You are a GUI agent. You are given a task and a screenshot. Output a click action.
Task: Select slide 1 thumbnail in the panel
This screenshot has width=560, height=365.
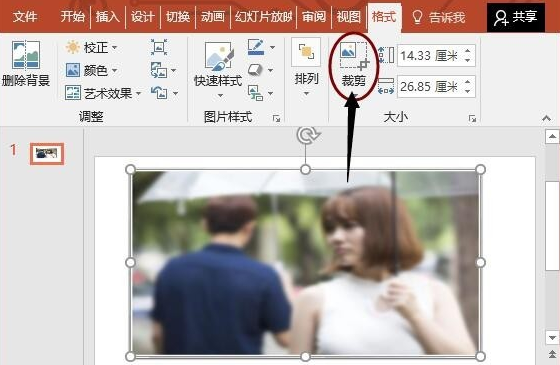(47, 154)
